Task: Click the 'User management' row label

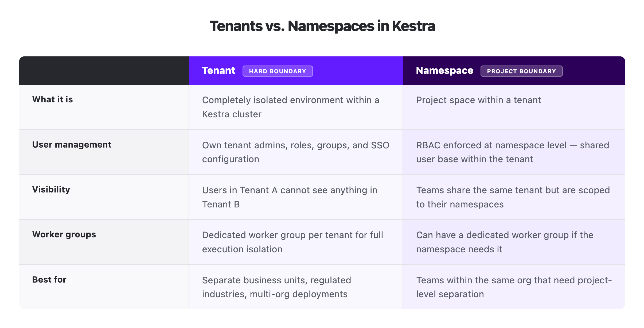Action: [72, 145]
